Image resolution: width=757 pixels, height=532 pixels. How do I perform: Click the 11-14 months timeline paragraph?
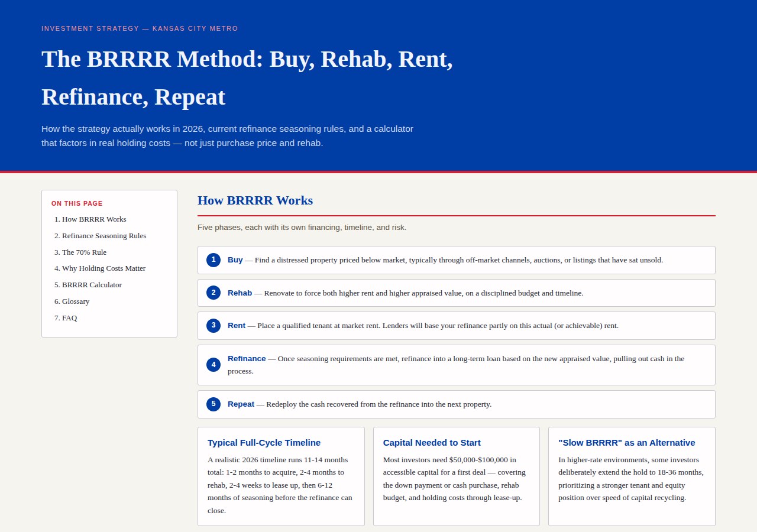(x=281, y=485)
